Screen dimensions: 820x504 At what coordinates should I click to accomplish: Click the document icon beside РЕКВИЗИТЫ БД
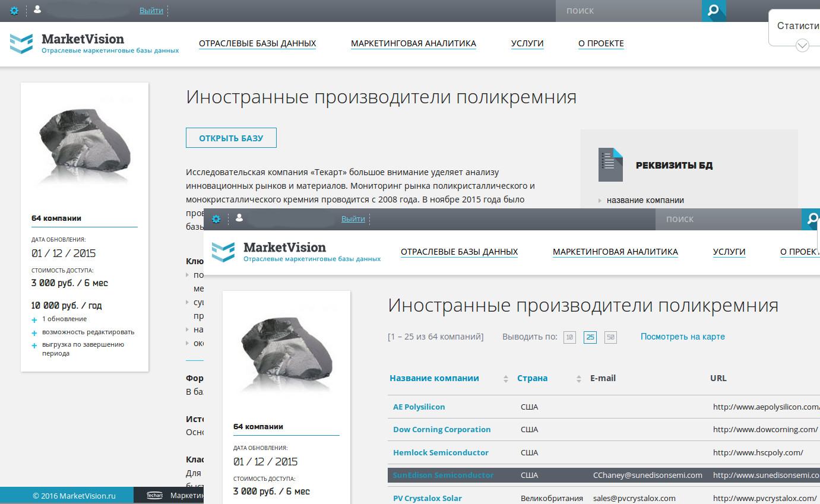(610, 164)
